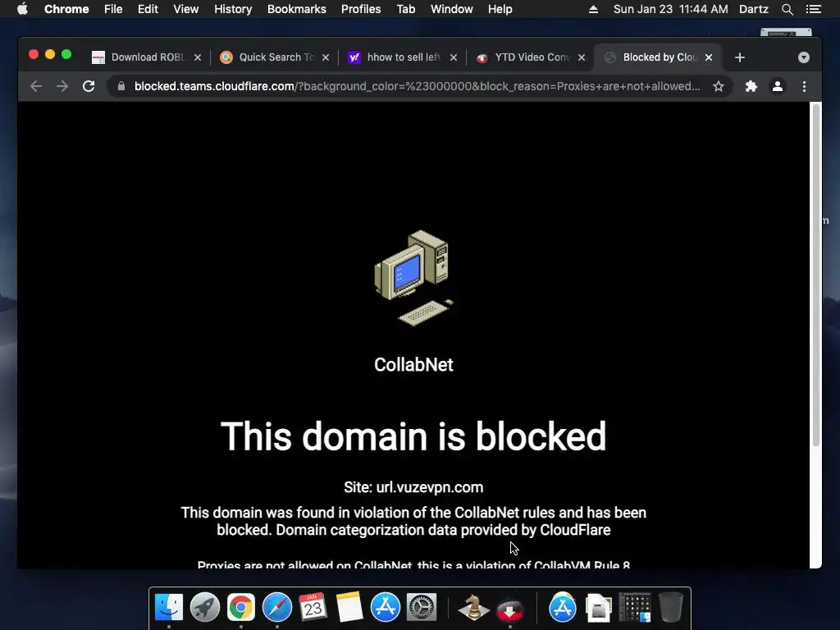Open Safari from the Dock
This screenshot has width=840, height=630.
click(277, 607)
